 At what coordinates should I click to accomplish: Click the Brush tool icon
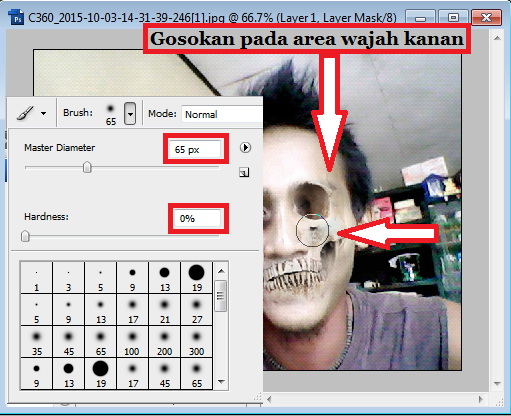tap(25, 113)
